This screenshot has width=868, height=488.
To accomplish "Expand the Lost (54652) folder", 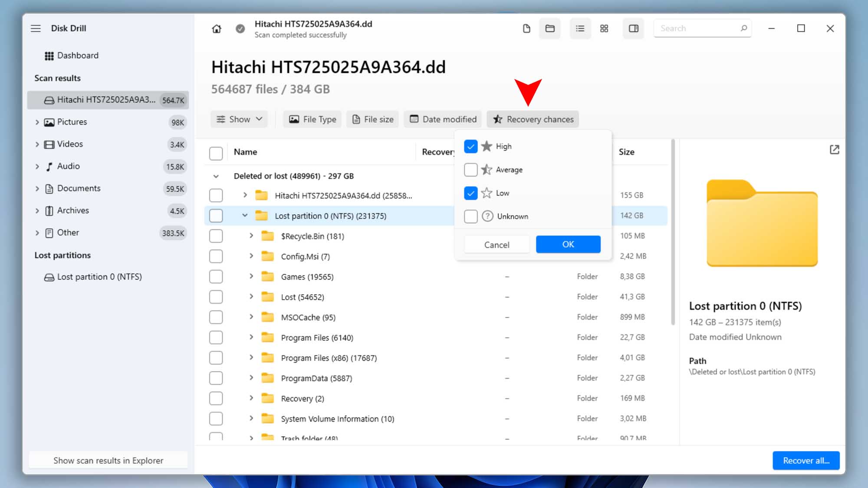I will 251,297.
